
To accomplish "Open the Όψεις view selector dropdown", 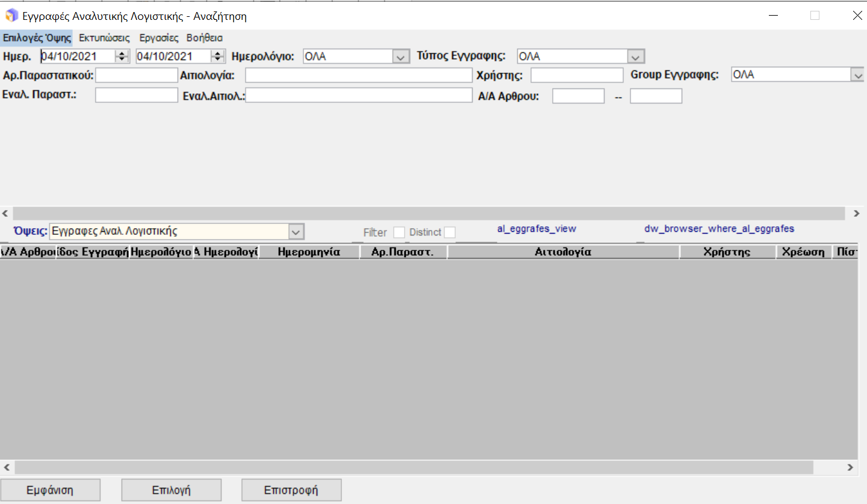I will click(x=295, y=231).
